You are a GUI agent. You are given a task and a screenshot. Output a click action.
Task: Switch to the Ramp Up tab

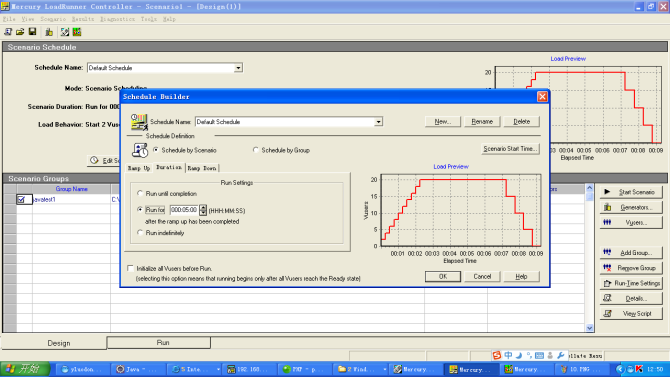139,168
